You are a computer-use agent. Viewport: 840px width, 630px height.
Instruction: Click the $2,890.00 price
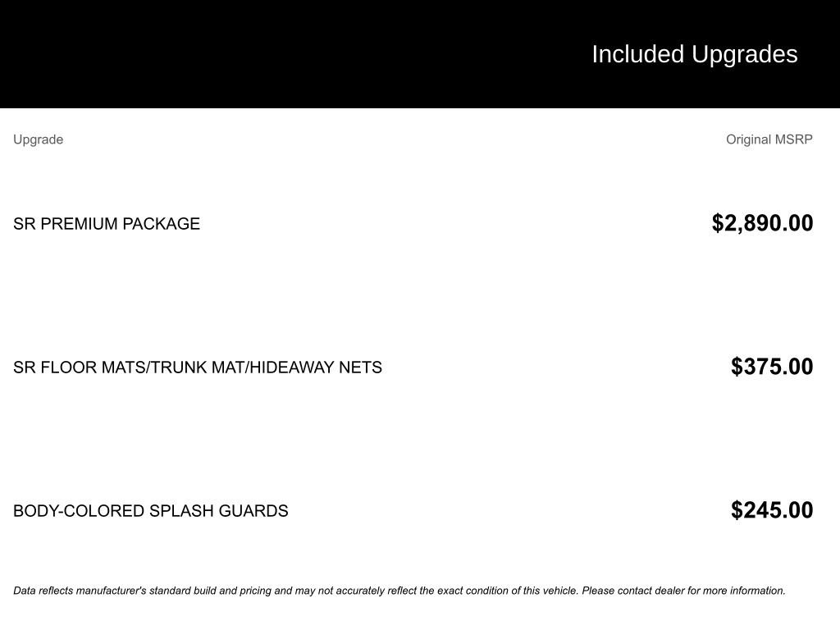tap(762, 223)
